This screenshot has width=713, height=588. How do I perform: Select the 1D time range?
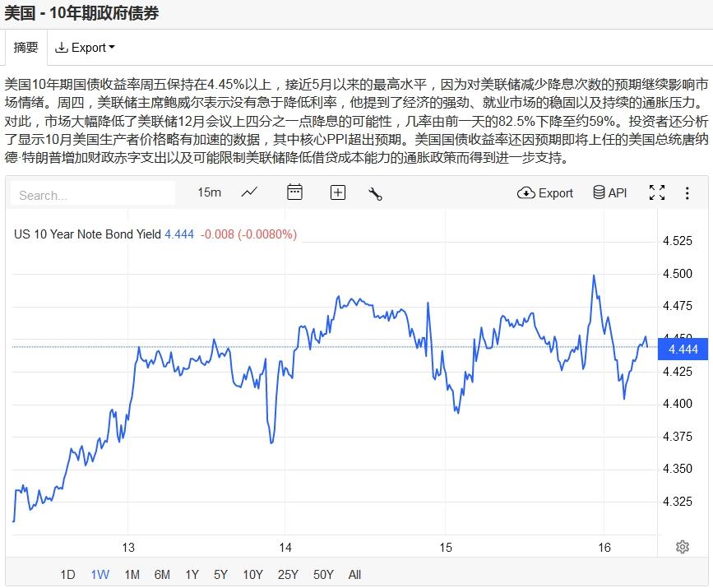68,574
